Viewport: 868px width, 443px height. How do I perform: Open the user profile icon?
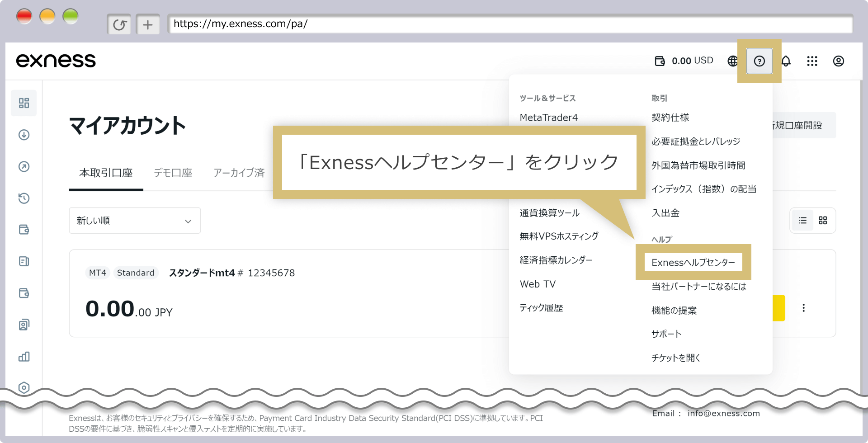838,61
